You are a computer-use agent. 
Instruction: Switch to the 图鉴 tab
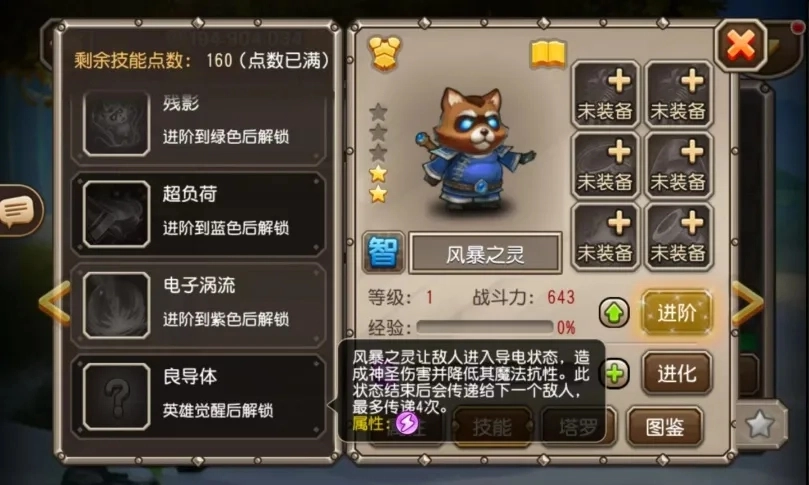[665, 426]
